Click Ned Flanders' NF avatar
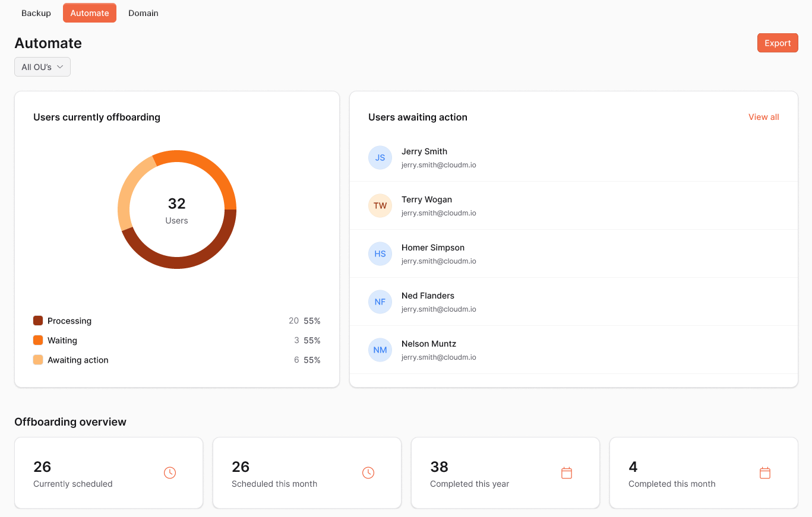This screenshot has width=812, height=517. [380, 302]
